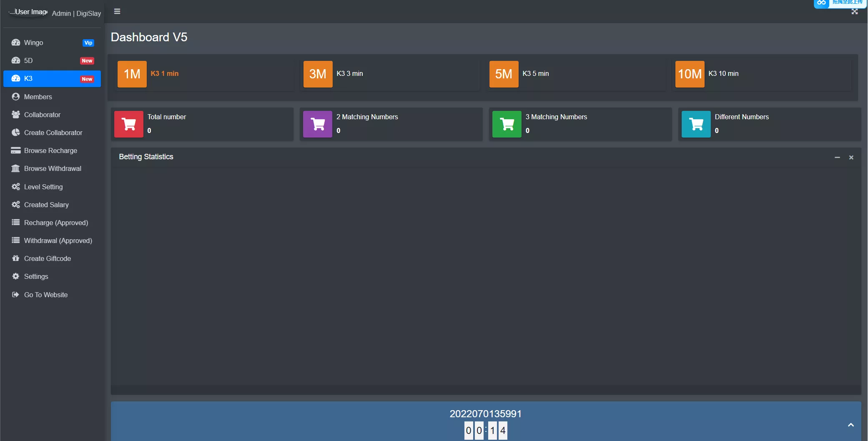Open Create Giftcode page
The width and height of the screenshot is (868, 441).
tap(48, 258)
